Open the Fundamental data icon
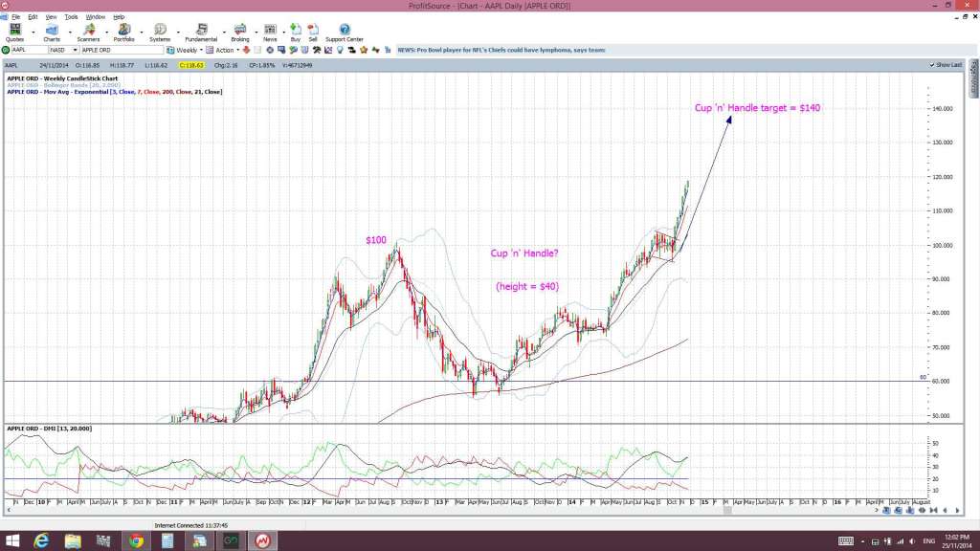This screenshot has height=551, width=980. point(201,30)
